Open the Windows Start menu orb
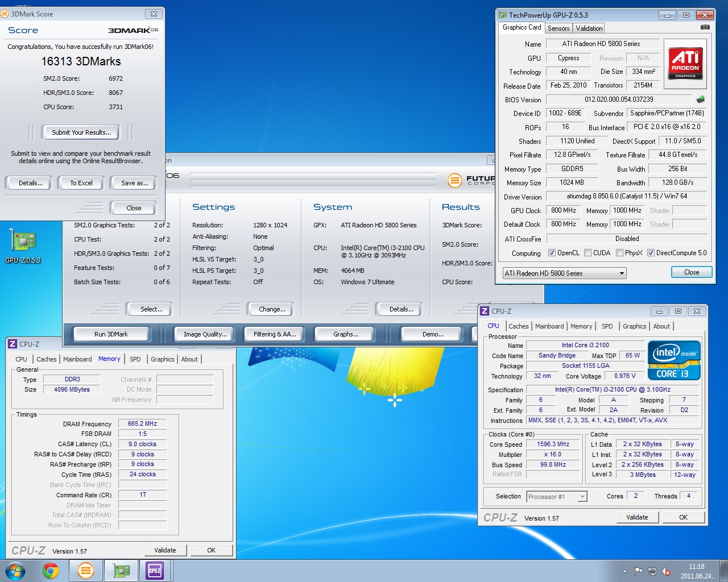The height and width of the screenshot is (582, 728). click(15, 571)
